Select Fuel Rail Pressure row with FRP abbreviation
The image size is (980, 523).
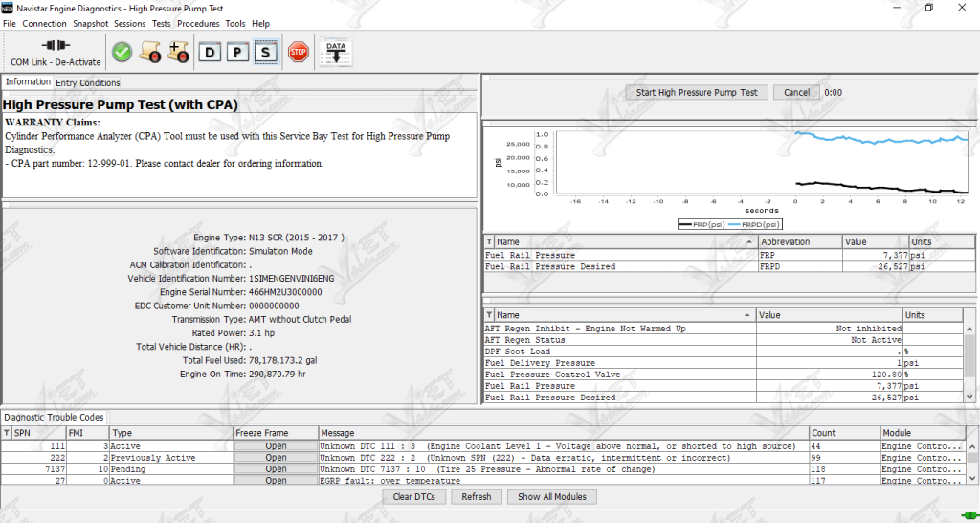[x=729, y=255]
